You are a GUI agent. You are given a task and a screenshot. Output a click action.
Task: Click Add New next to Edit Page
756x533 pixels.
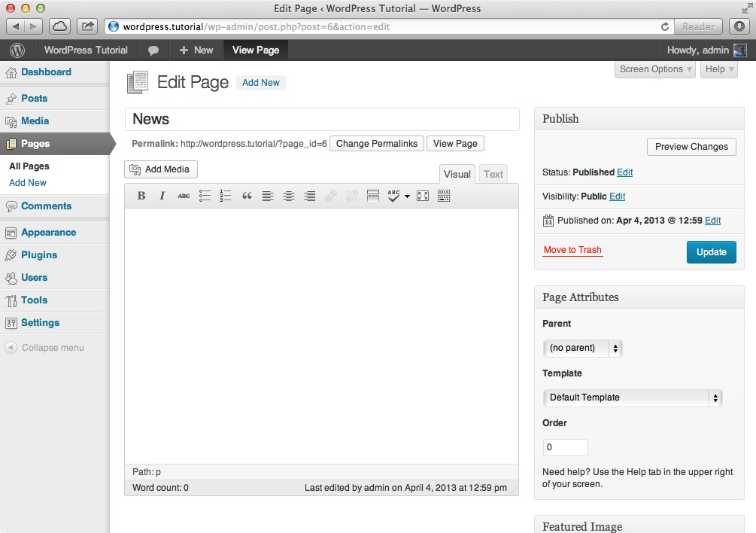point(261,83)
